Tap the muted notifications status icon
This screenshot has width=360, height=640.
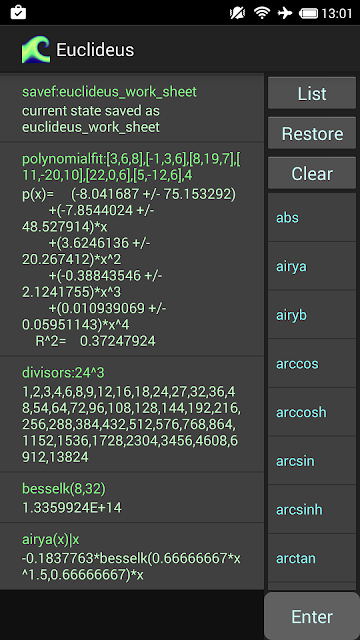(238, 13)
